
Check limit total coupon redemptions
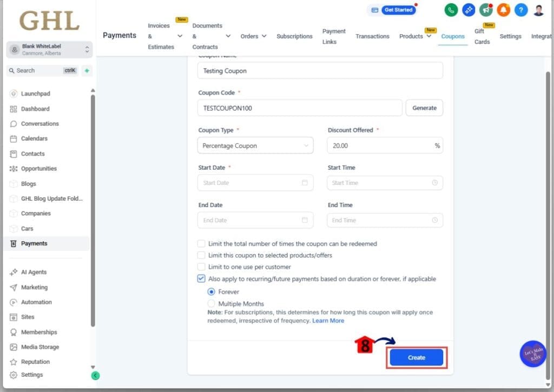click(201, 244)
